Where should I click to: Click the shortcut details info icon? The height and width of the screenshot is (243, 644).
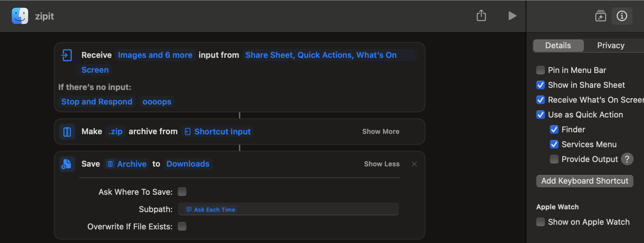click(x=622, y=16)
